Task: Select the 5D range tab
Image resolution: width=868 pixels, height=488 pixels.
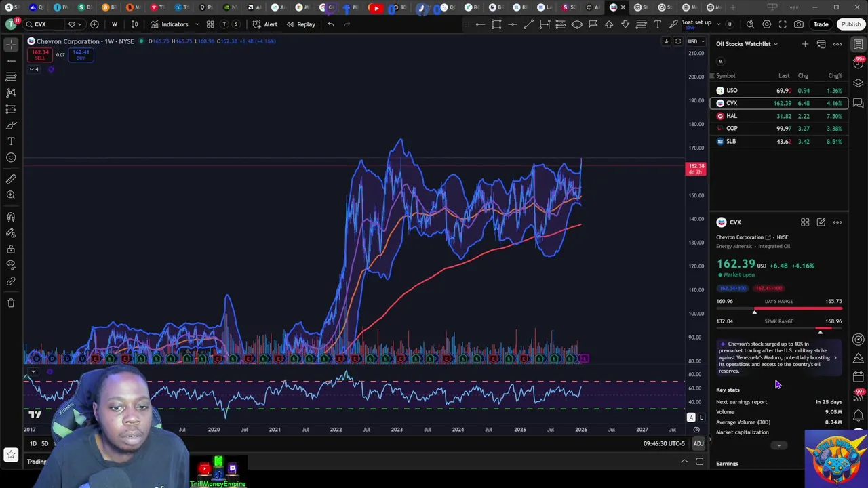Action: click(x=45, y=444)
